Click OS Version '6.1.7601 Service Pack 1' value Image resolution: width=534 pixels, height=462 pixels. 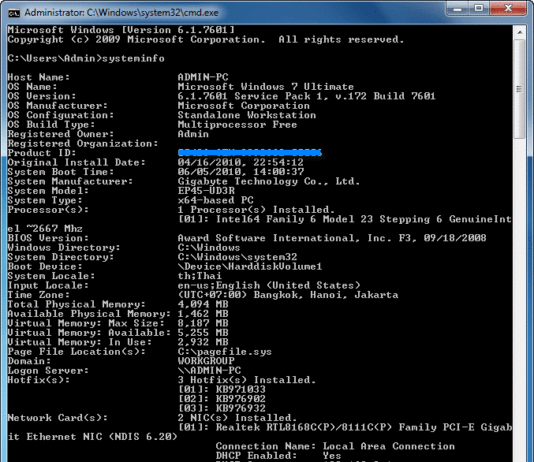click(307, 96)
